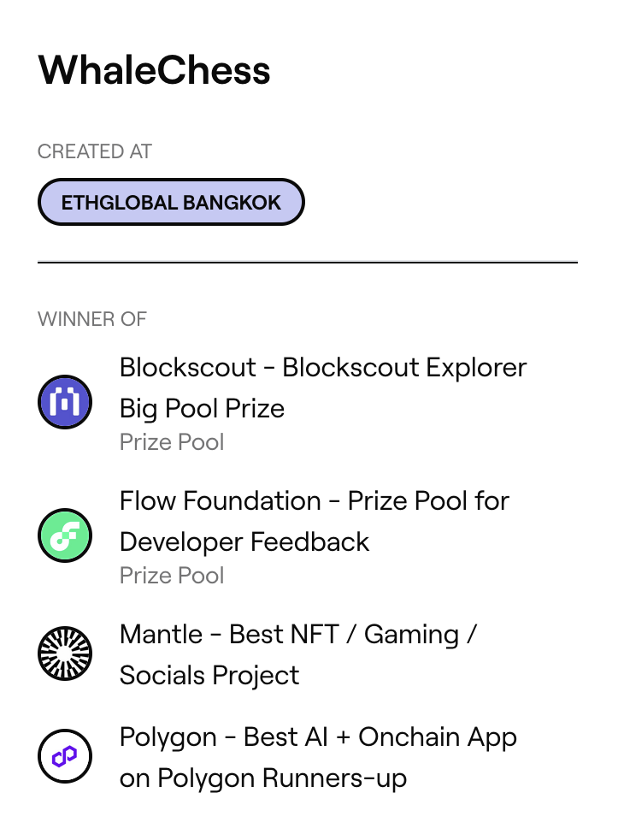The height and width of the screenshot is (840, 624).
Task: Click the "WINNER OF" section label
Action: coord(92,319)
